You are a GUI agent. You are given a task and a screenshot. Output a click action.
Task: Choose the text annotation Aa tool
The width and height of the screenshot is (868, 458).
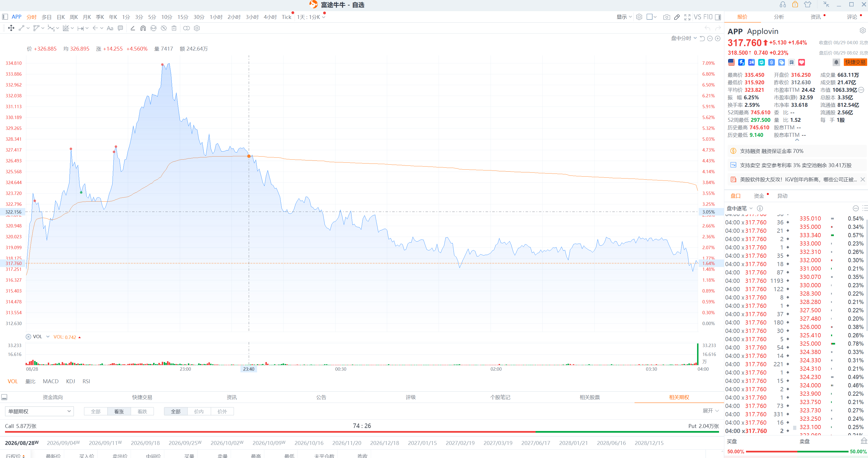110,28
